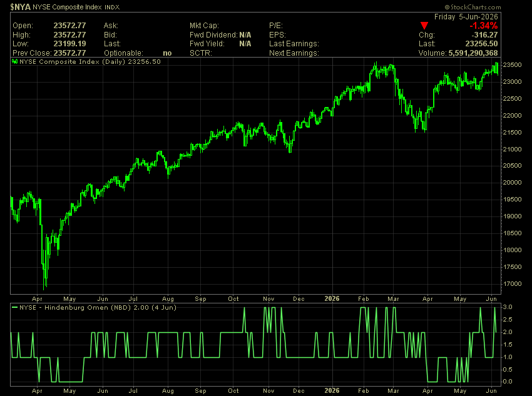Viewport: 532px width, 396px height.
Task: Click 2026 on the price chart date axis
Action: coord(332,298)
